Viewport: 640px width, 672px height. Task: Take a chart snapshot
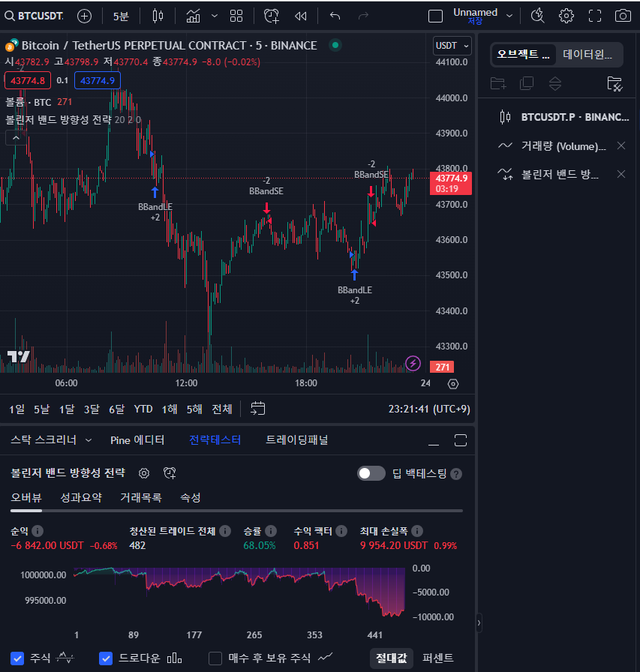coord(623,16)
